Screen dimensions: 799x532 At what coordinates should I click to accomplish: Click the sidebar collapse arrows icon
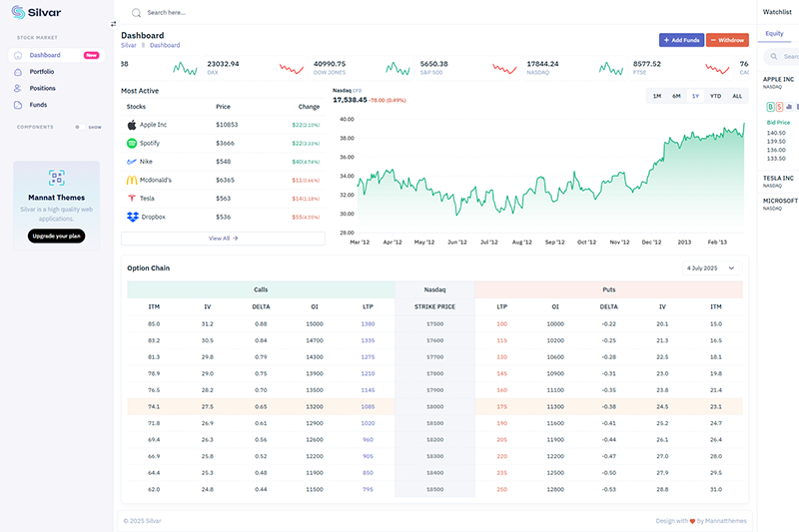coord(113,23)
